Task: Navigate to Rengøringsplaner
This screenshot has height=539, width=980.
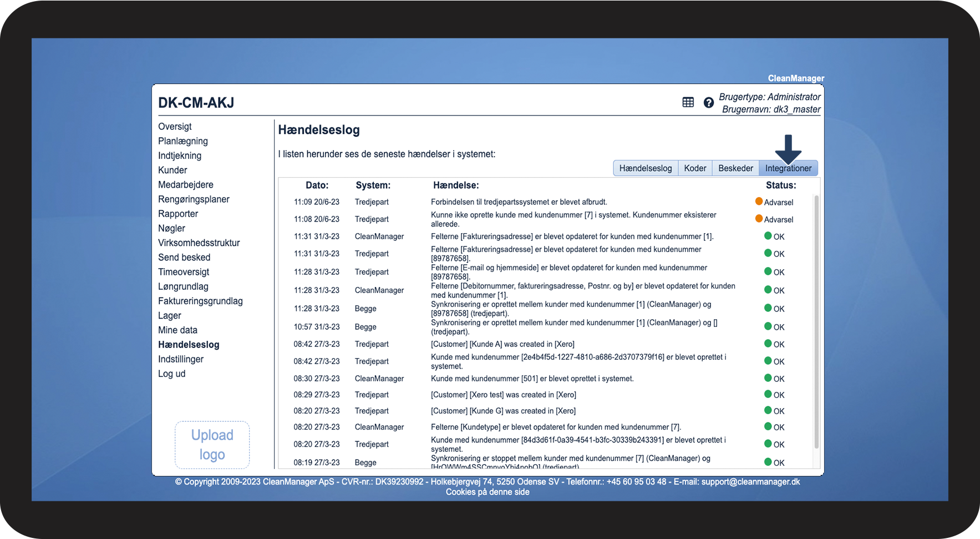Action: click(194, 199)
